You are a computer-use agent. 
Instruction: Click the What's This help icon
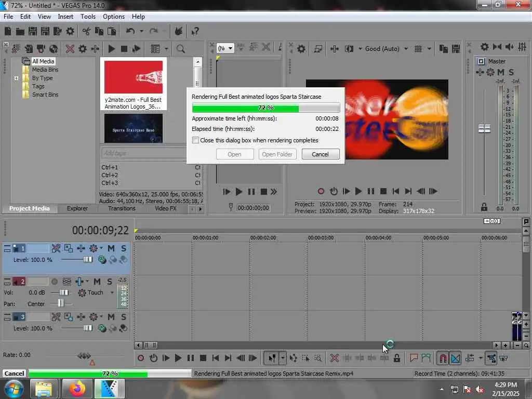195,32
